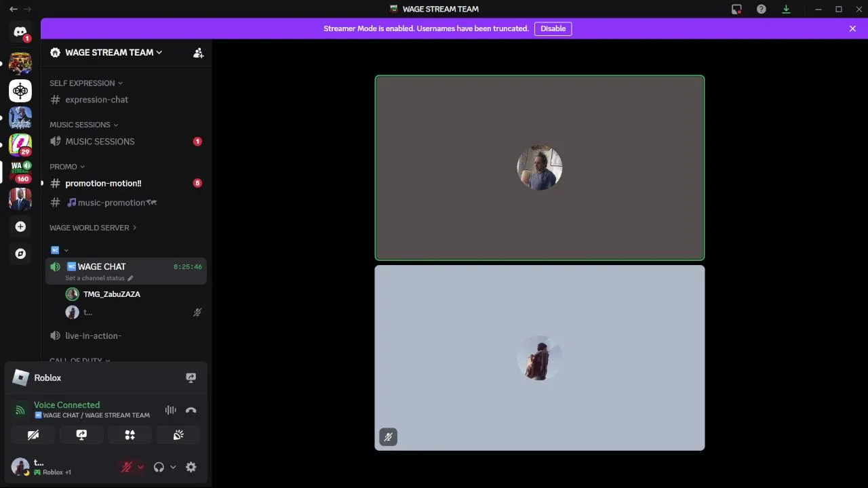The width and height of the screenshot is (868, 488).
Task: Disconnect from voice call
Action: coord(191,410)
